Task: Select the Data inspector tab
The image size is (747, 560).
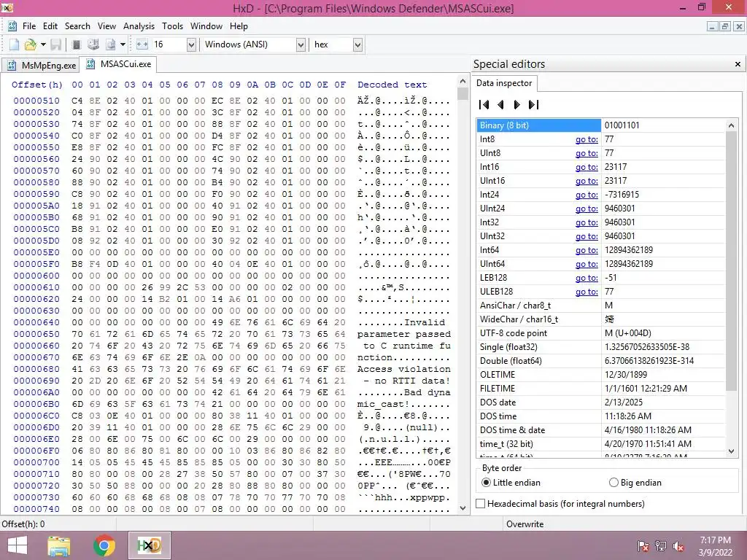Action: point(504,83)
